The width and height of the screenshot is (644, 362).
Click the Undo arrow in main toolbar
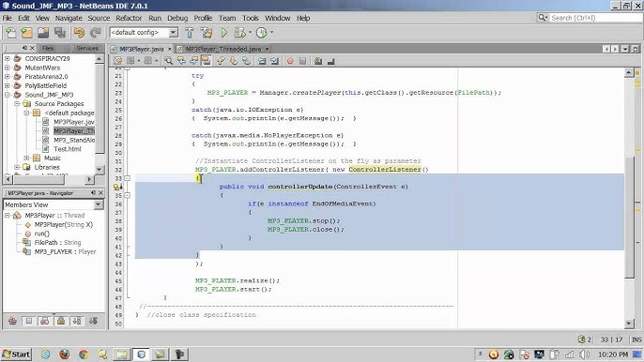(79, 33)
